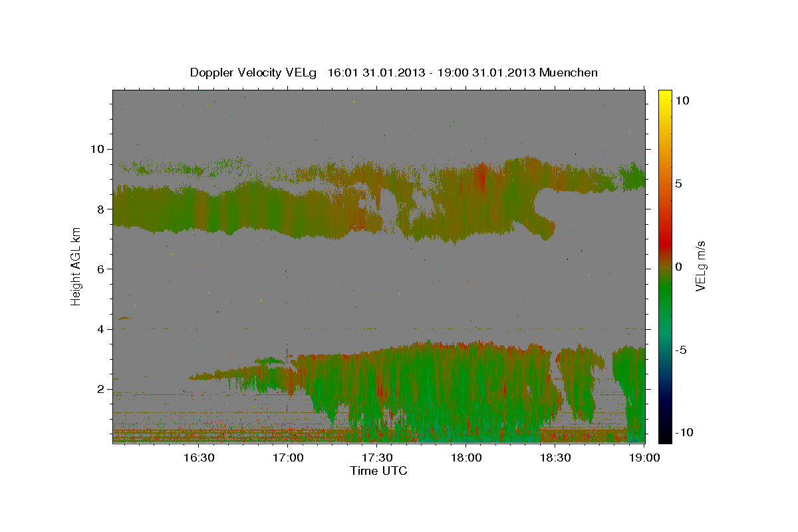798x532 pixels.
Task: Click the 17:30 time tick label
Action: tap(378, 458)
